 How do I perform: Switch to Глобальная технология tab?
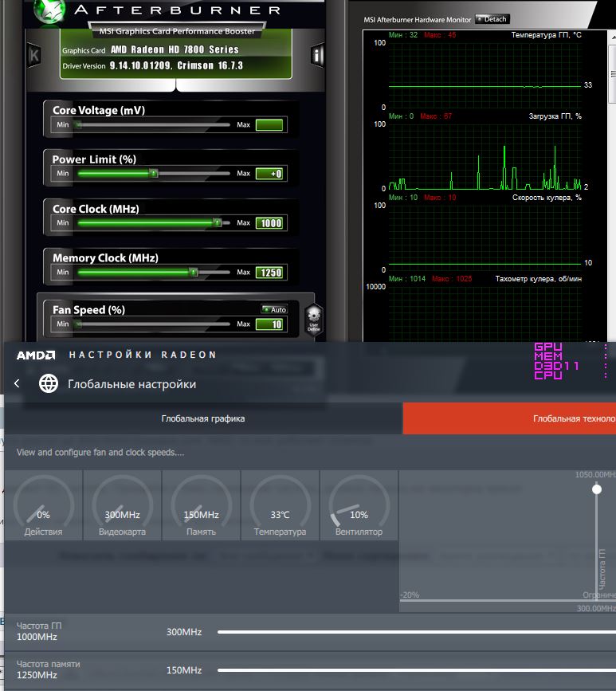click(x=510, y=418)
